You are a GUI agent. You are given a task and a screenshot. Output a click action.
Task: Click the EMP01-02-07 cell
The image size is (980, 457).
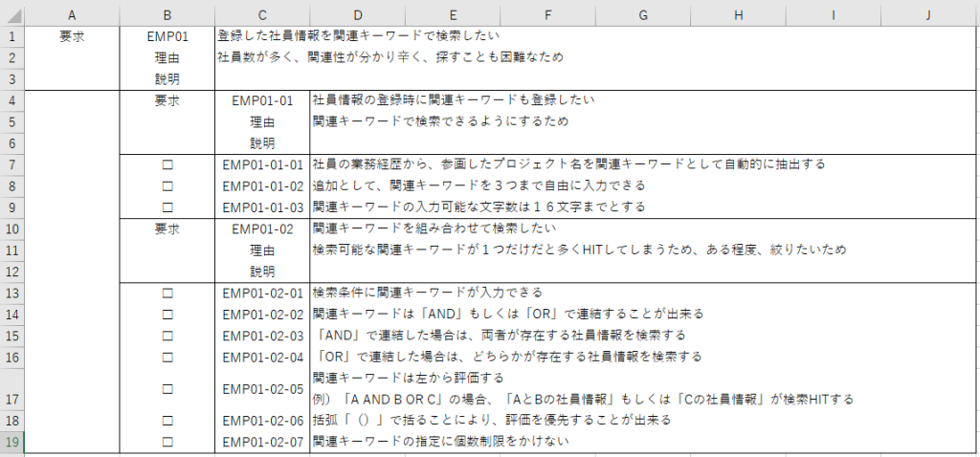point(262,442)
